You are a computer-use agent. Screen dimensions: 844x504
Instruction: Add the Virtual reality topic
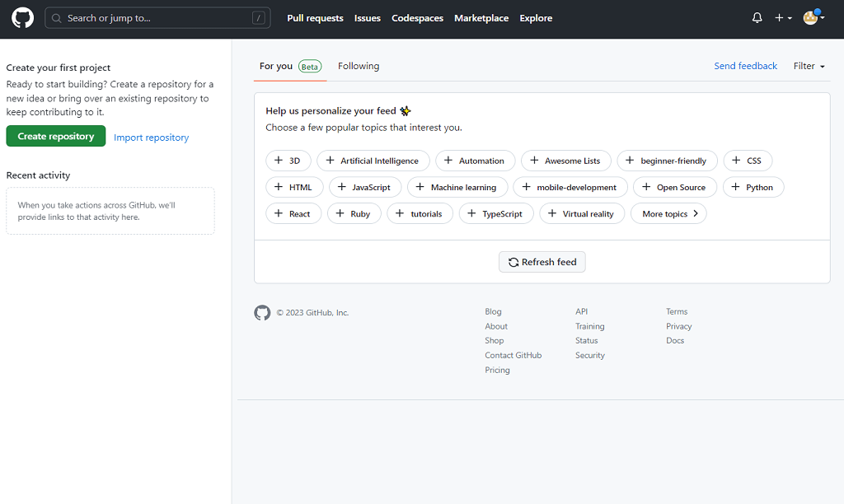coord(582,213)
